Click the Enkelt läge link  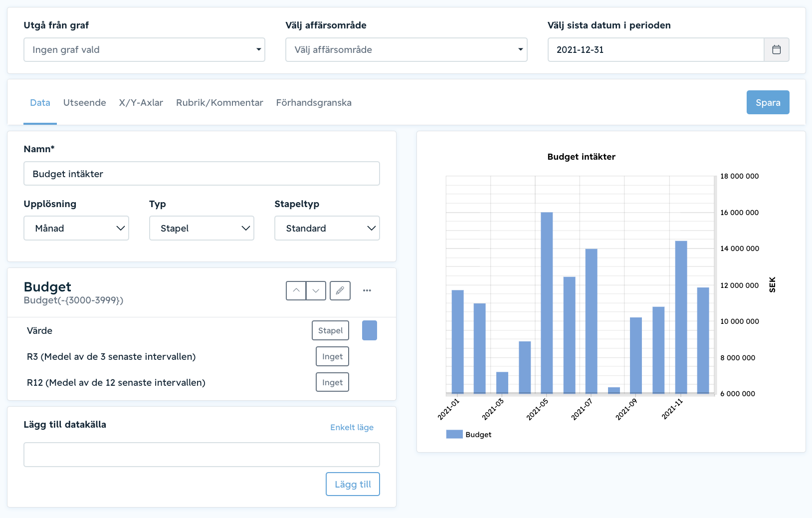(352, 427)
